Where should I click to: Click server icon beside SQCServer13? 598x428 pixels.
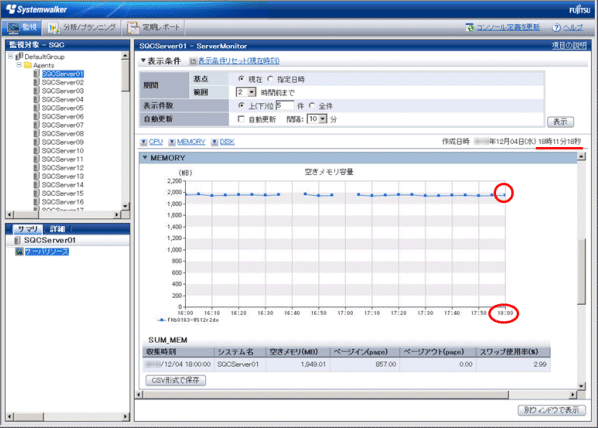(36, 176)
